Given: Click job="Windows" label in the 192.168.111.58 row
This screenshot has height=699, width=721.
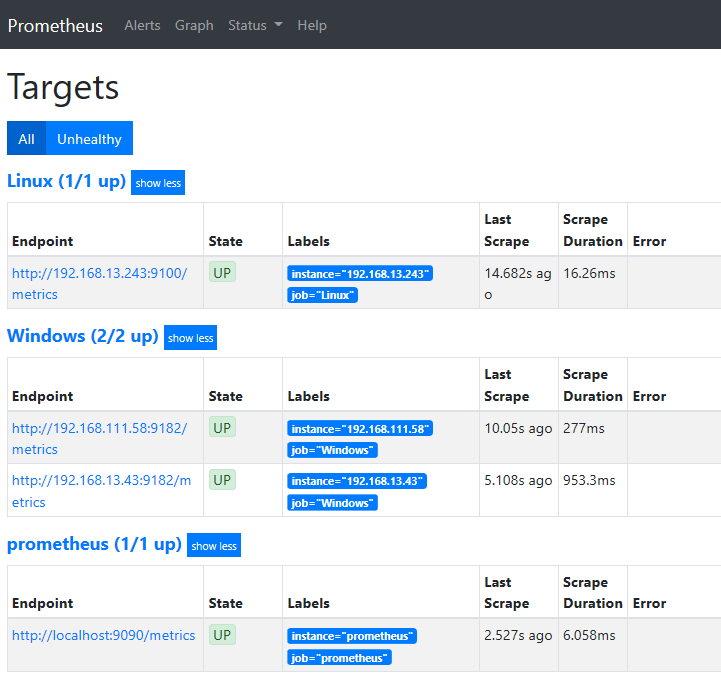Looking at the screenshot, I should [332, 450].
